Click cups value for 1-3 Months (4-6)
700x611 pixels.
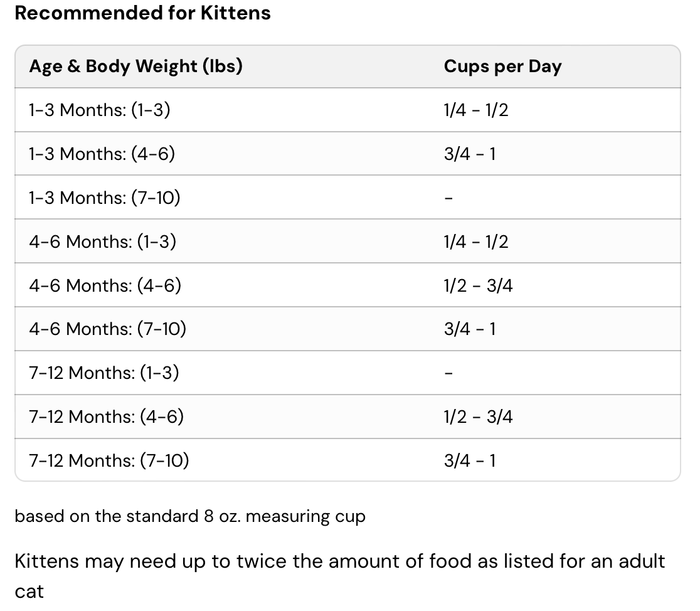click(469, 154)
